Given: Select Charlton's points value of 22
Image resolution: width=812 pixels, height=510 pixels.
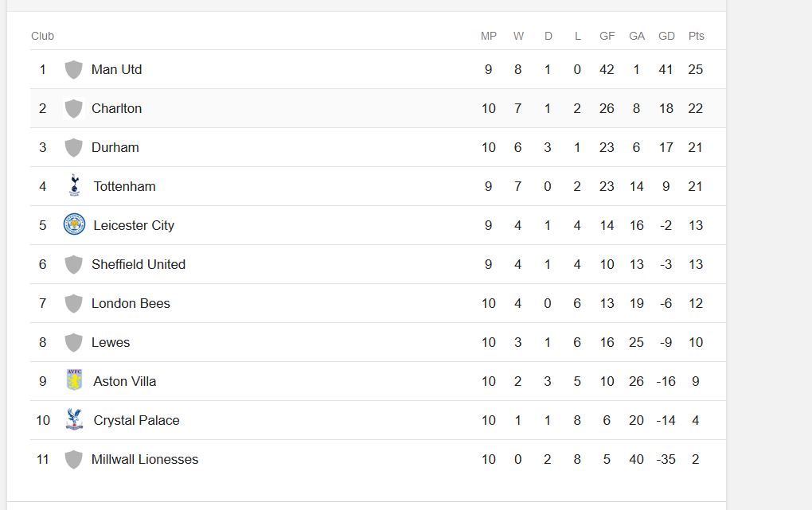Looking at the screenshot, I should pyautogui.click(x=696, y=108).
